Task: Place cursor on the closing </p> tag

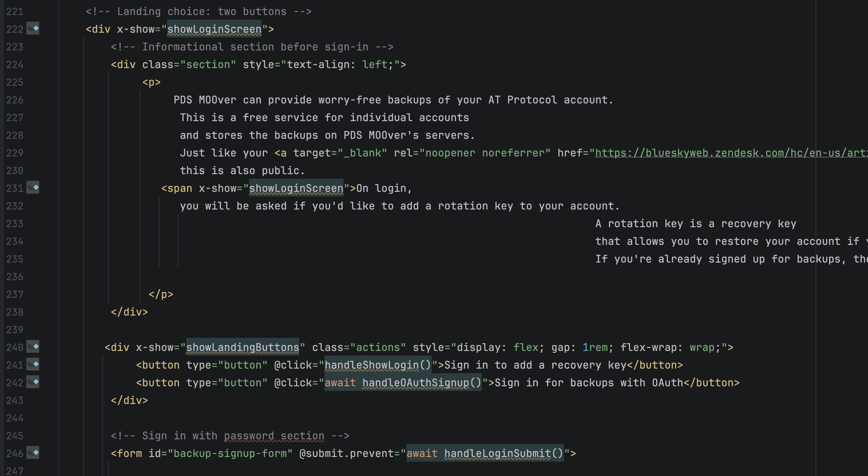Action: [x=161, y=295]
